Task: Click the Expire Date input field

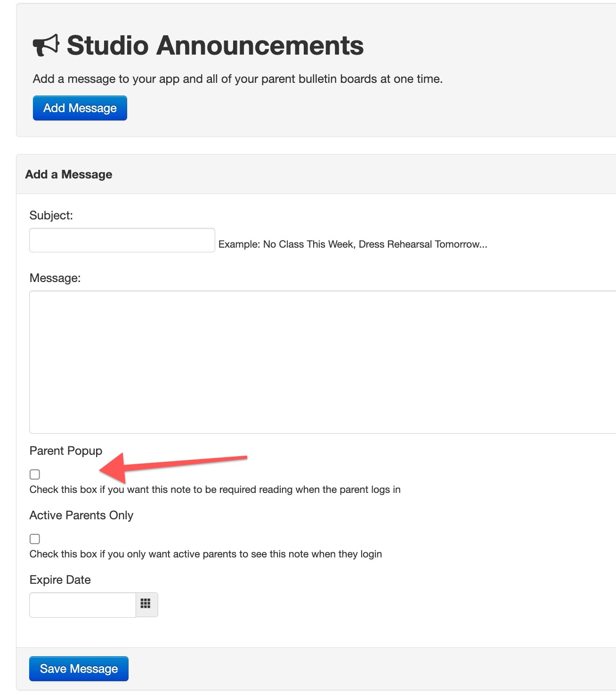Action: (x=82, y=605)
